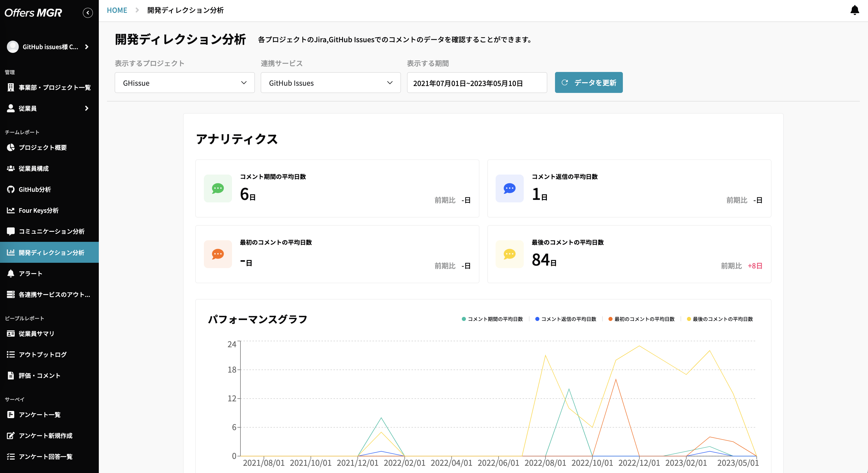Click the yellow line peak in the chart

[639, 346]
